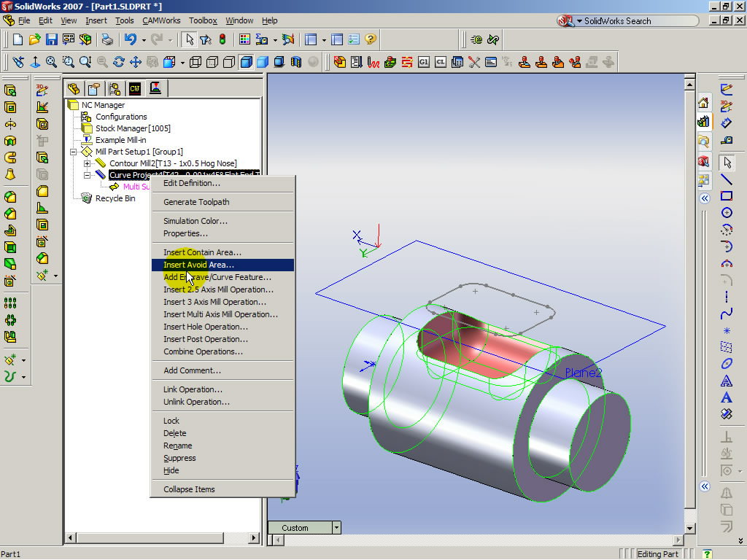This screenshot has height=560, width=747.
Task: Undo the last action
Action: pyautogui.click(x=130, y=39)
